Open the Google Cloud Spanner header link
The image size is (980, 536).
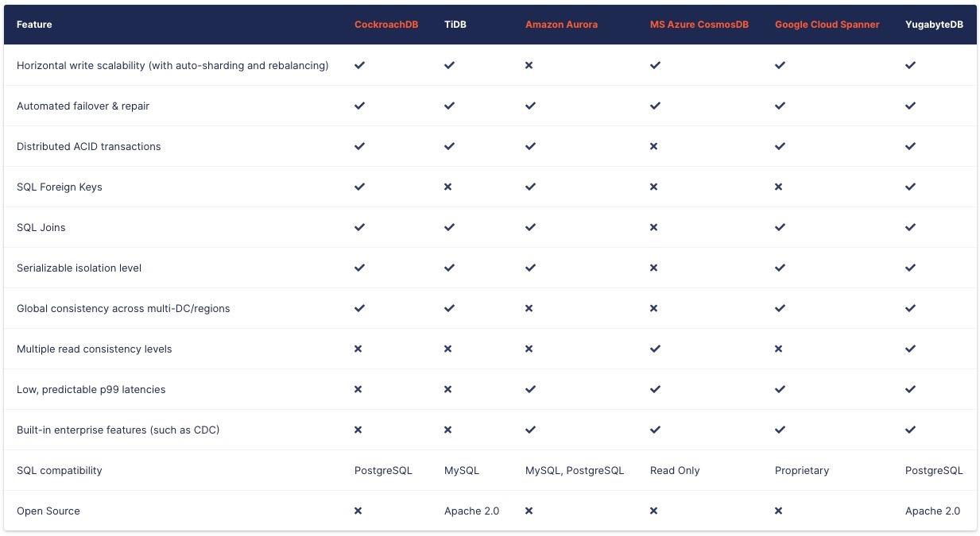coord(827,25)
